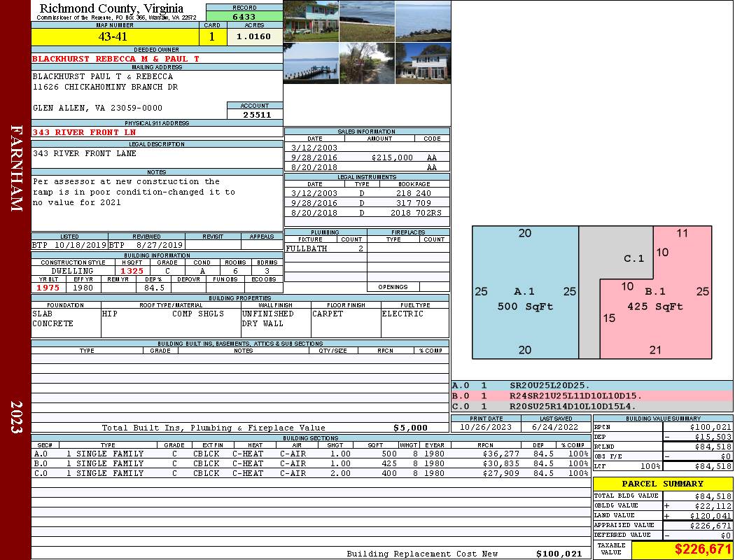The height and width of the screenshot is (560, 735).
Task: Click the fuel type ELECTRIC
Action: click(402, 314)
